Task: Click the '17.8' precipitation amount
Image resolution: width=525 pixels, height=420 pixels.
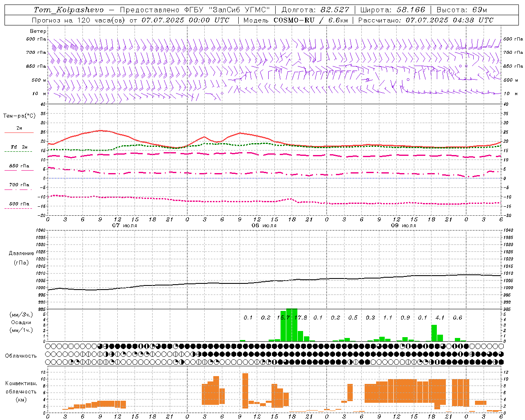Action: (x=301, y=317)
